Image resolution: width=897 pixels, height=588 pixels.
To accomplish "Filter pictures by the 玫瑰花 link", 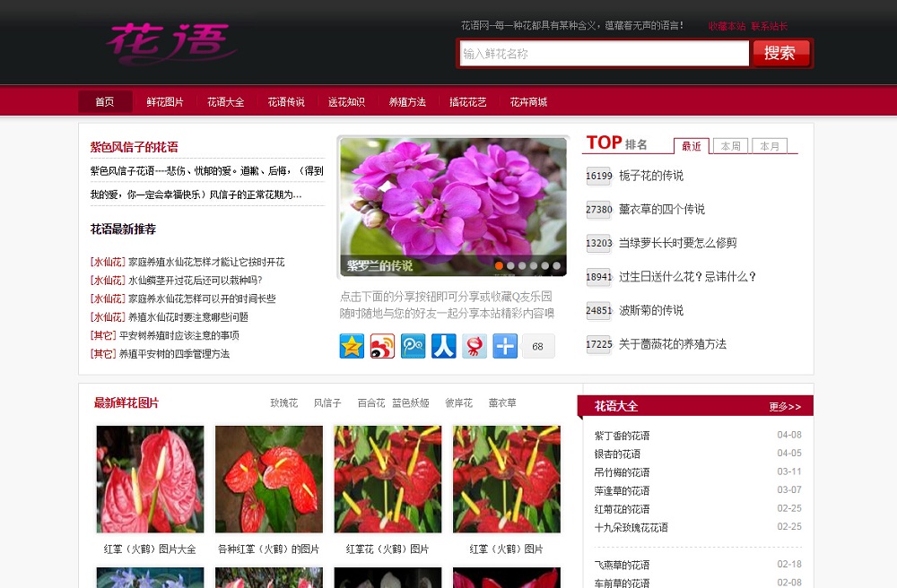I will (x=284, y=402).
